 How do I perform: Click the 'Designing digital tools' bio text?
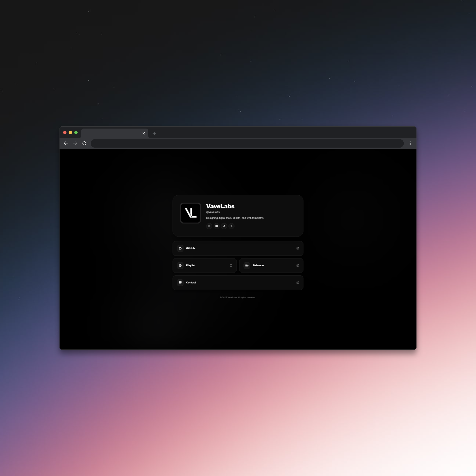pos(235,218)
